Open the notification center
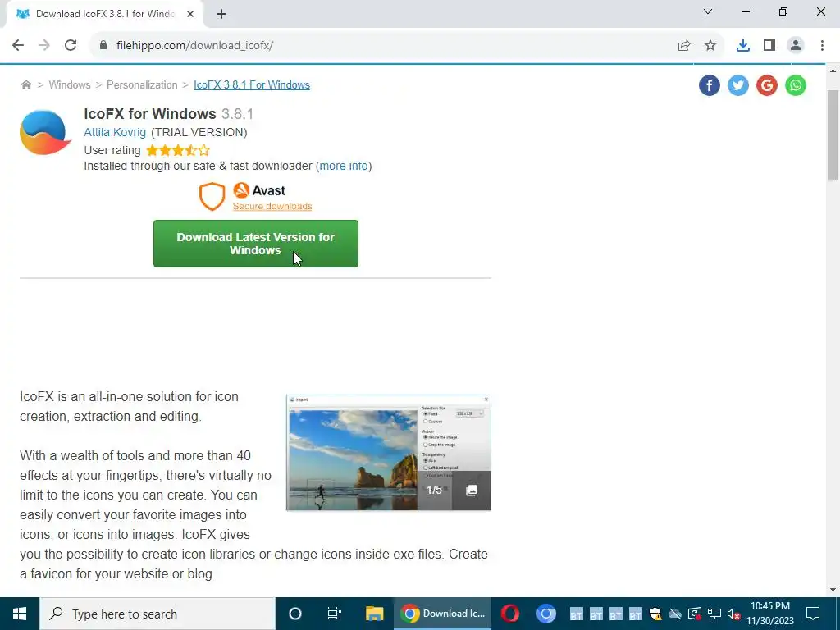 click(813, 614)
